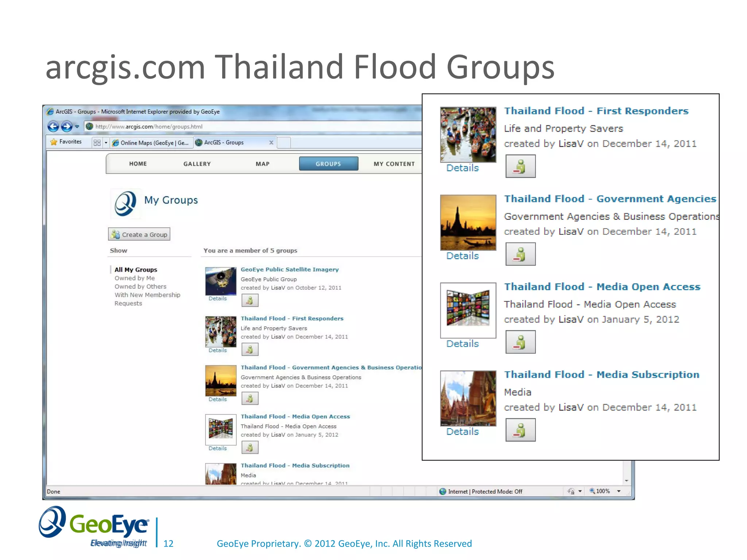Click leave-group icon for GeoEye Public Satellite Imagery

click(250, 300)
